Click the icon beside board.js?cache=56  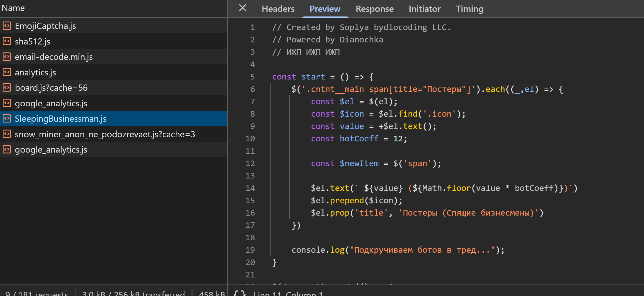click(7, 87)
